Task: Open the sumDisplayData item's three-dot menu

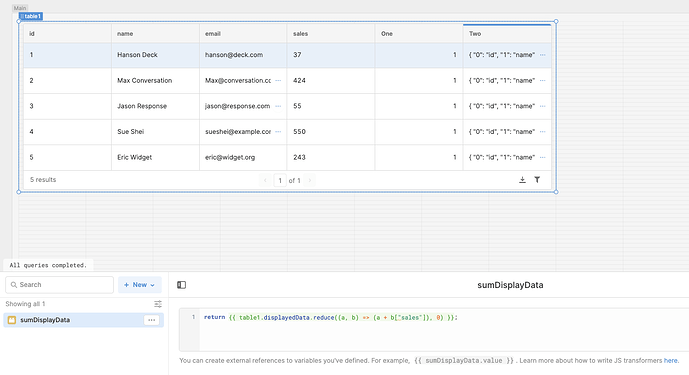Action: (152, 320)
